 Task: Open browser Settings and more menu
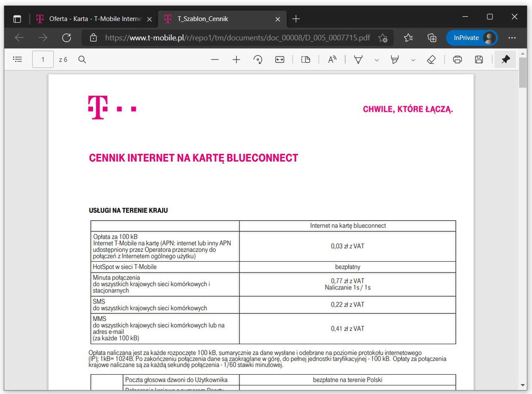tap(512, 38)
